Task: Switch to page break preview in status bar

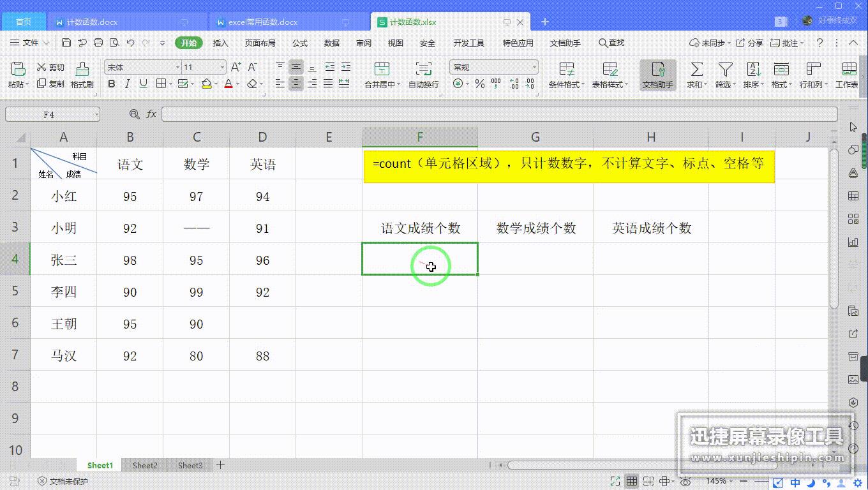Action: pyautogui.click(x=648, y=481)
